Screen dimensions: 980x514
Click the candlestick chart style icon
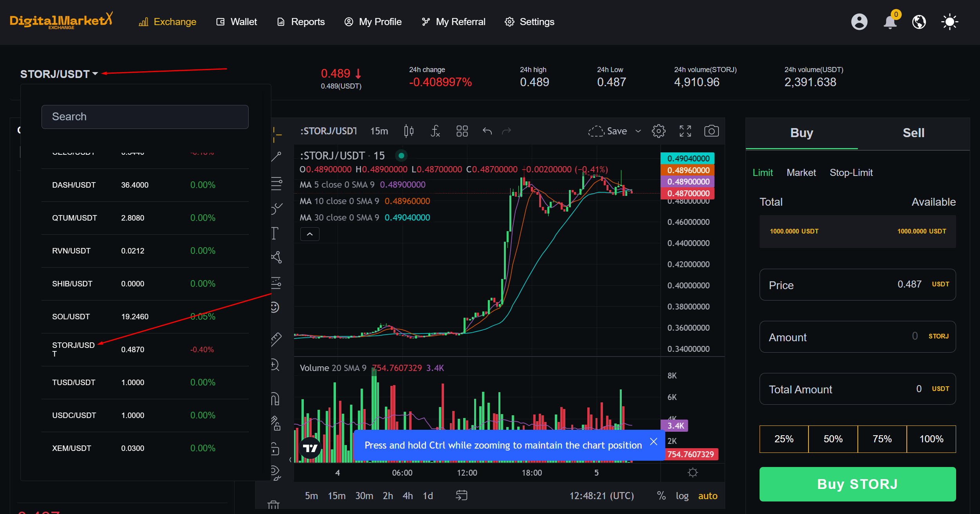409,131
